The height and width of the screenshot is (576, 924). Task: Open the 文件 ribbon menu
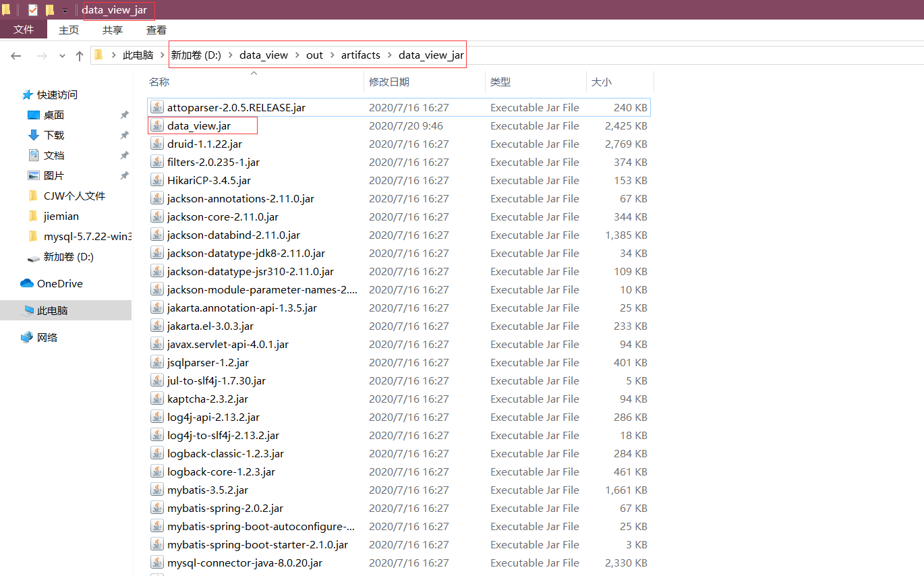tap(24, 30)
